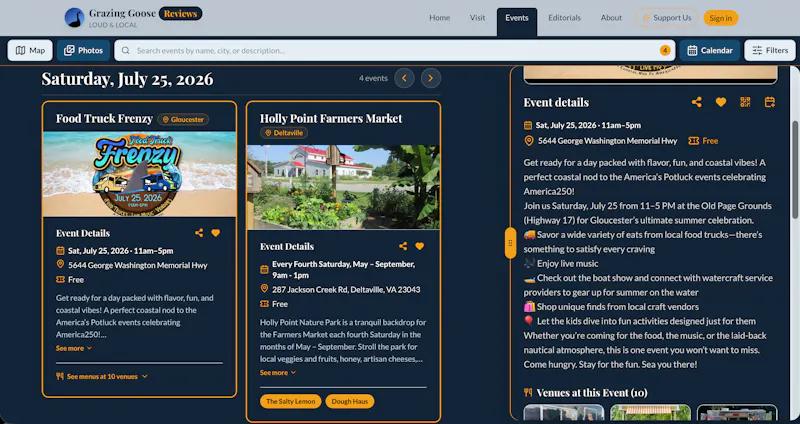Open the Food Truck Frenzy banner image

(139, 174)
